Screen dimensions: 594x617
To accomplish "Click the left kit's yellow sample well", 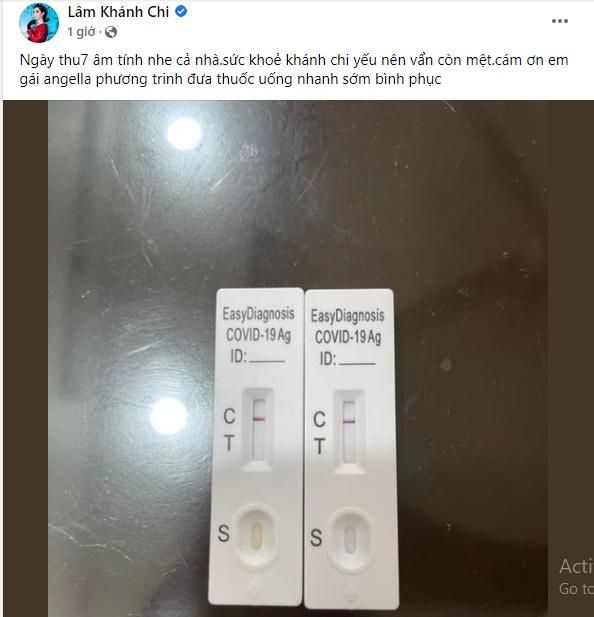I will pyautogui.click(x=256, y=536).
